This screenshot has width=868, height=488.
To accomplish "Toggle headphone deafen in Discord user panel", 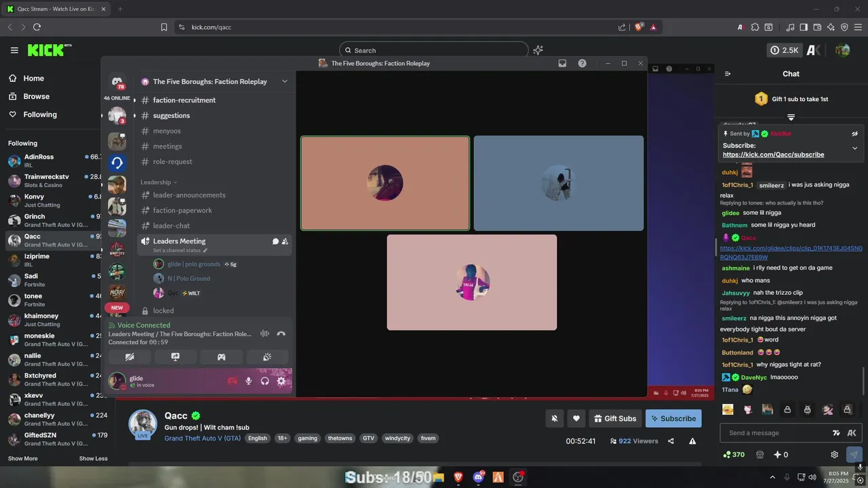I will (x=264, y=382).
